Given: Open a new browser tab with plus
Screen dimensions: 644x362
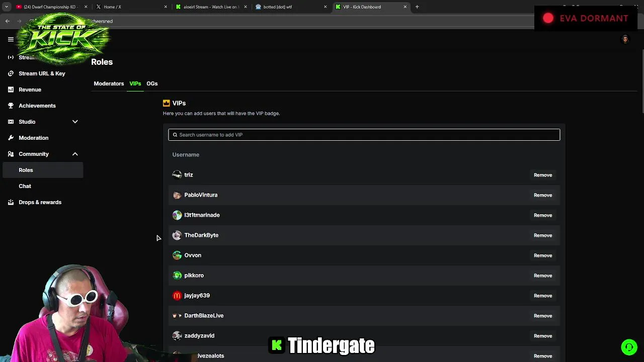Looking at the screenshot, I should click(x=417, y=7).
